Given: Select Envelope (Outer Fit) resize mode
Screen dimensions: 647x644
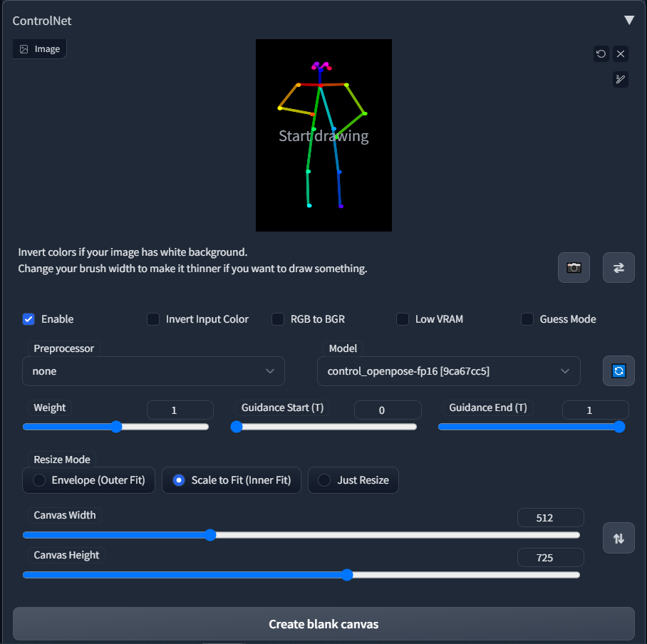Looking at the screenshot, I should [39, 480].
